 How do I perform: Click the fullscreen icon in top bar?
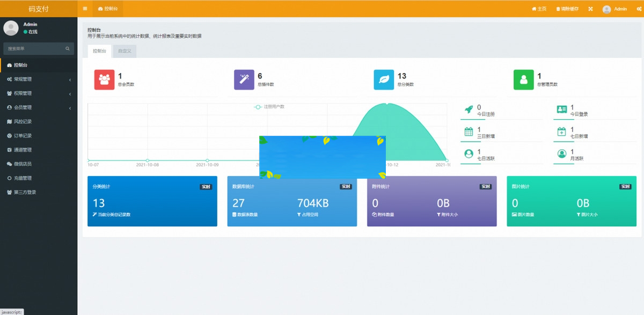[x=590, y=9]
